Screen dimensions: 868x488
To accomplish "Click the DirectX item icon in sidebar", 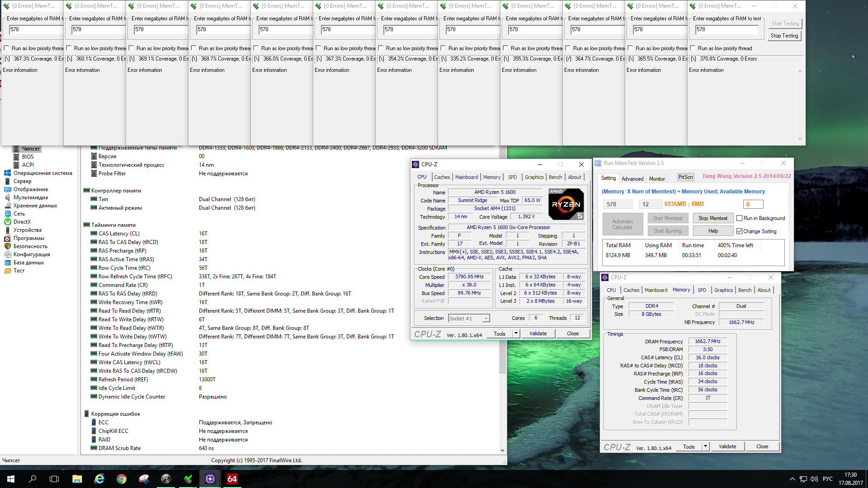I will tap(8, 222).
